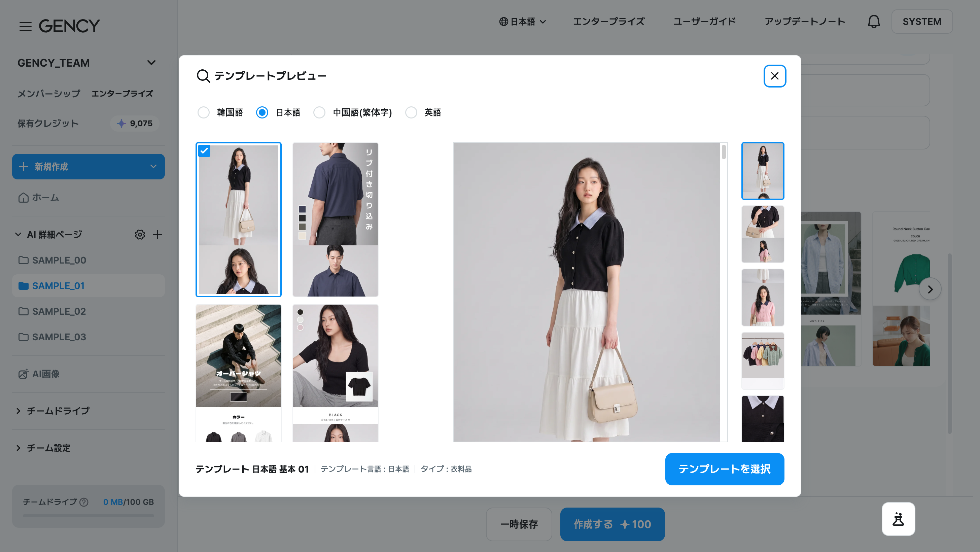Viewport: 980px width, 552px height.
Task: Click the black color dot on BLACK template
Action: [x=300, y=312]
